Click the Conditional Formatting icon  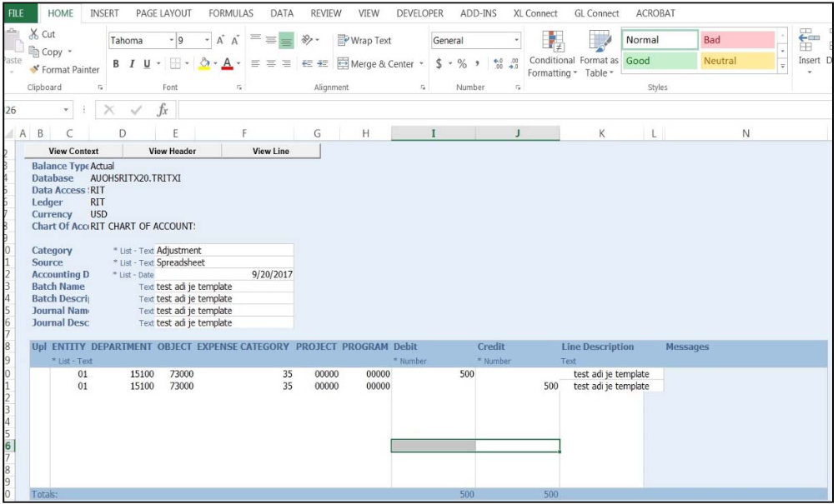point(552,42)
